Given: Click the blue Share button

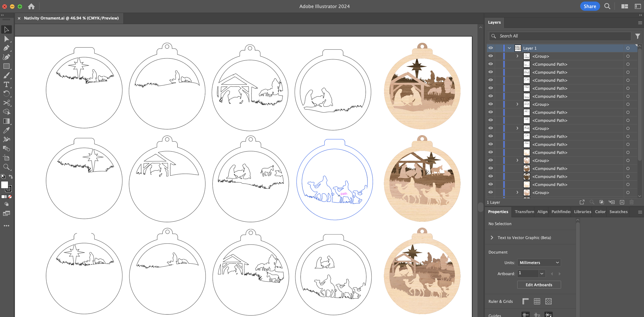Looking at the screenshot, I should (590, 6).
